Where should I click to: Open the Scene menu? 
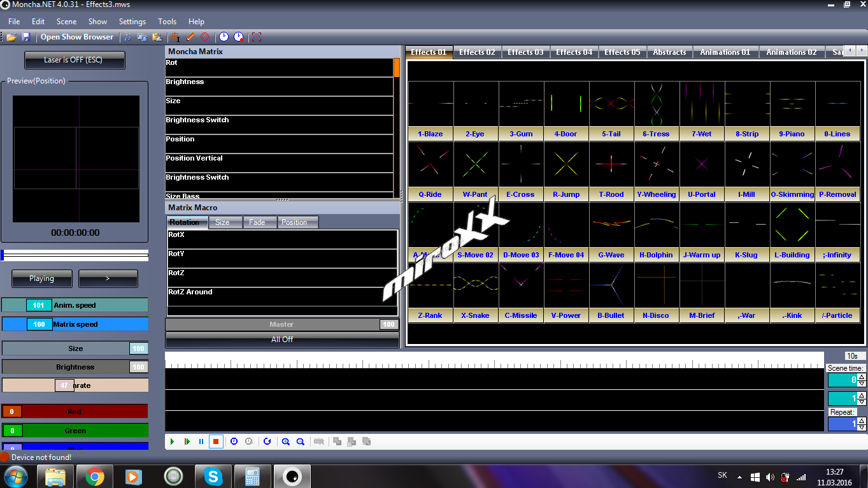click(66, 22)
